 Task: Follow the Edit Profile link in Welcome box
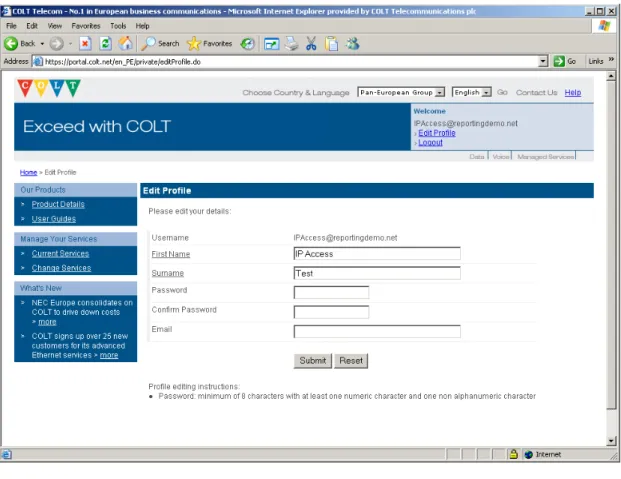coord(437,133)
